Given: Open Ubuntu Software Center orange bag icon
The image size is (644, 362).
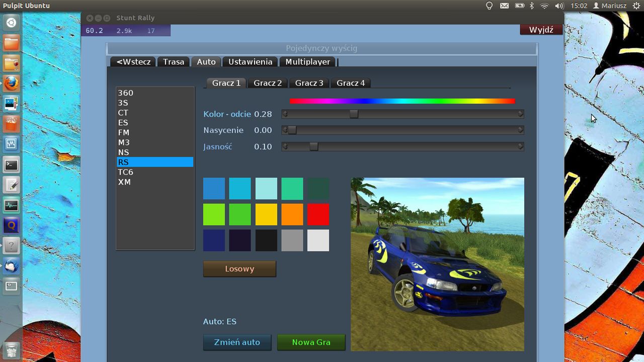Looking at the screenshot, I should pyautogui.click(x=12, y=124).
